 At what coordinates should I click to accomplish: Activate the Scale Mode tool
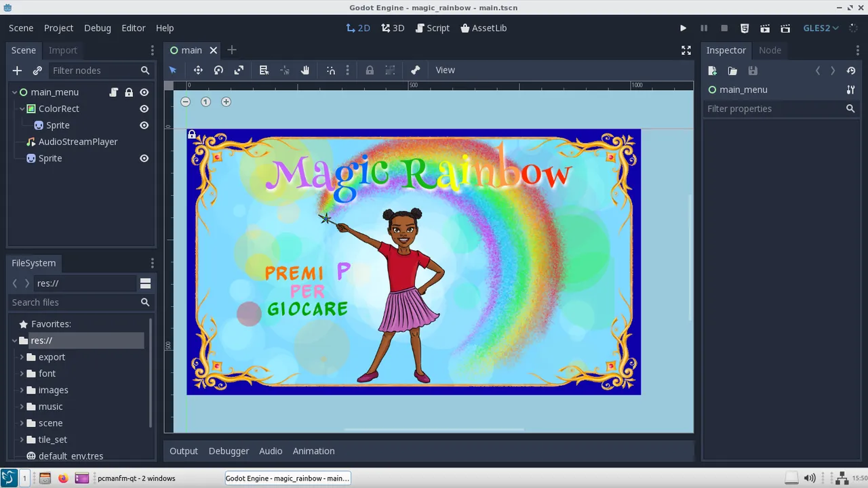239,70
